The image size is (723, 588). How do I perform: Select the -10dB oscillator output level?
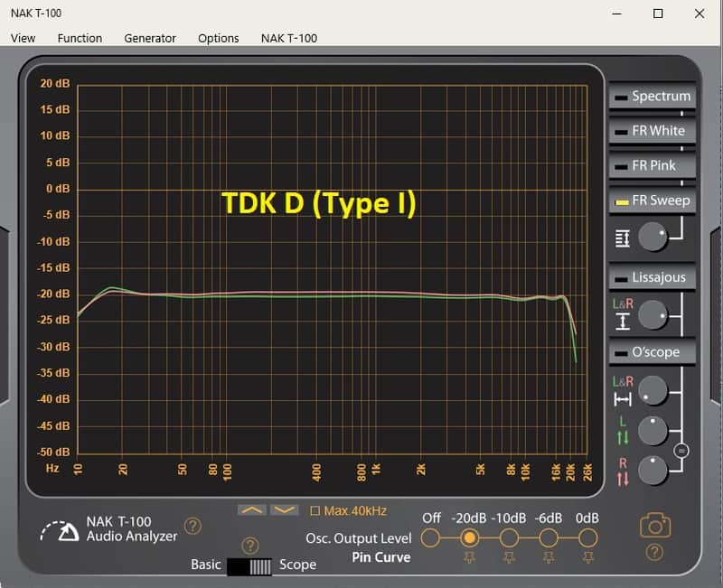click(509, 538)
